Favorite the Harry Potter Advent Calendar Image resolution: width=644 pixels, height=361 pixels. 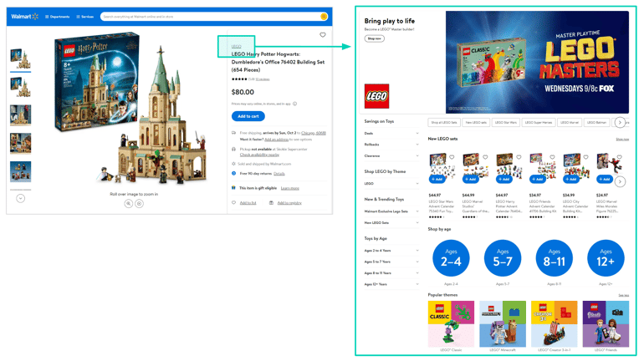point(519,157)
